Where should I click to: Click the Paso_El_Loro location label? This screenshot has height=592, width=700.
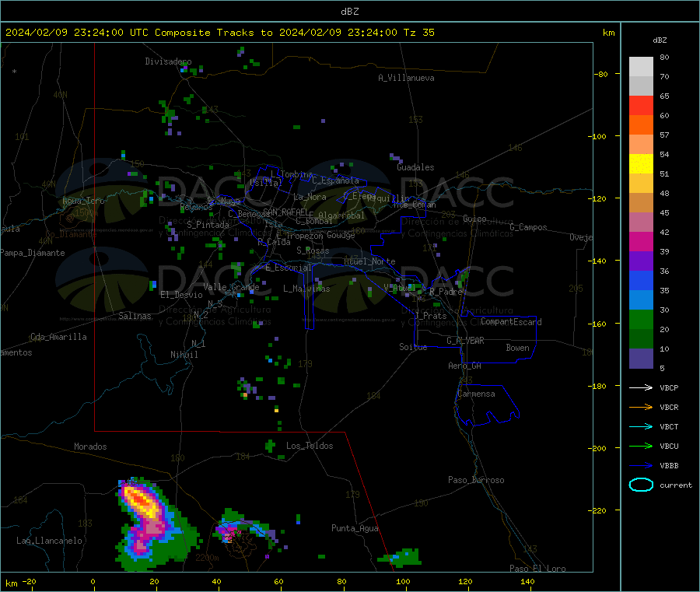coord(537,569)
